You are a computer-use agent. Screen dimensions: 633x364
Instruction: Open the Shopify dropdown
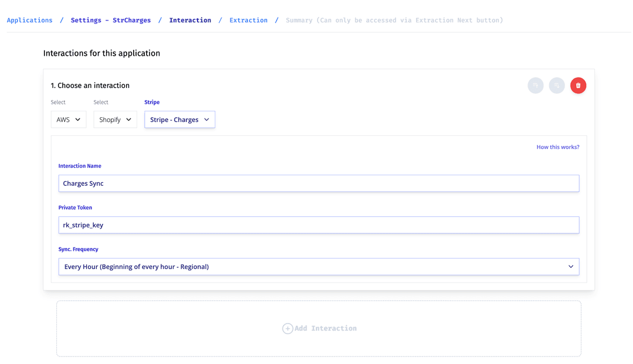point(115,120)
